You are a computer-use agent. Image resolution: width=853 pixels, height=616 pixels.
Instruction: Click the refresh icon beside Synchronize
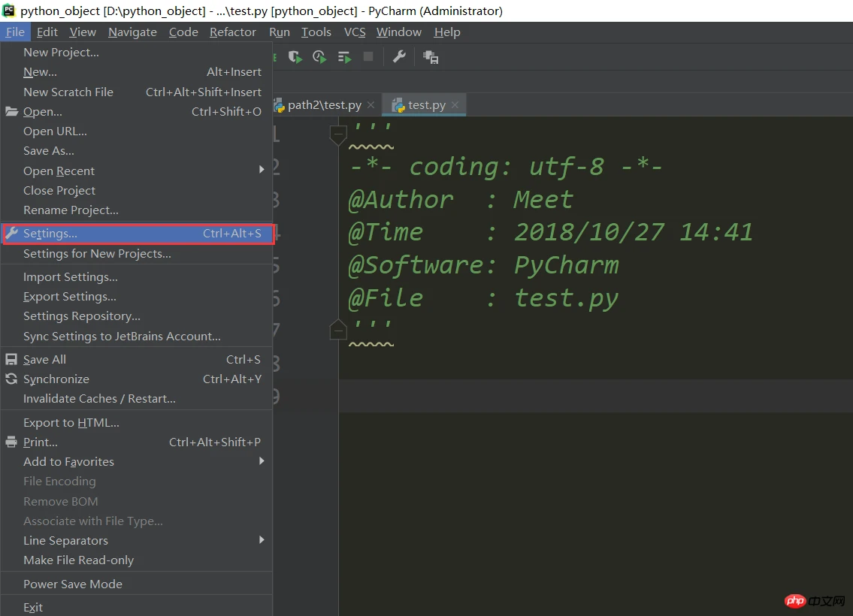tap(11, 379)
